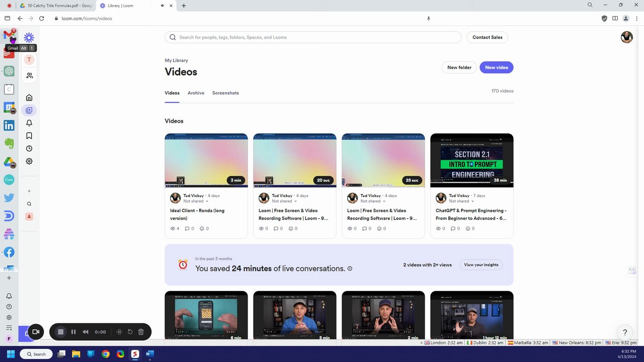The height and width of the screenshot is (362, 644).
Task: Click the 170 videos count text
Action: (503, 91)
